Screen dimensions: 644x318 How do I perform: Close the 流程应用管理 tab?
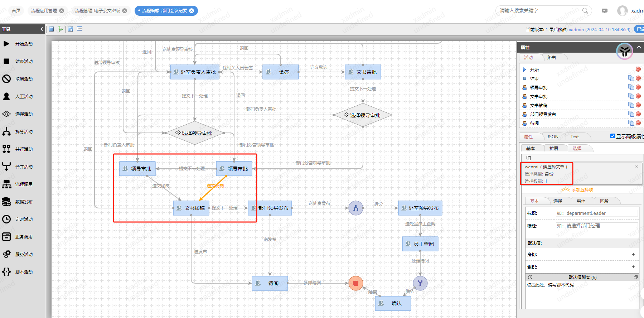tap(62, 11)
